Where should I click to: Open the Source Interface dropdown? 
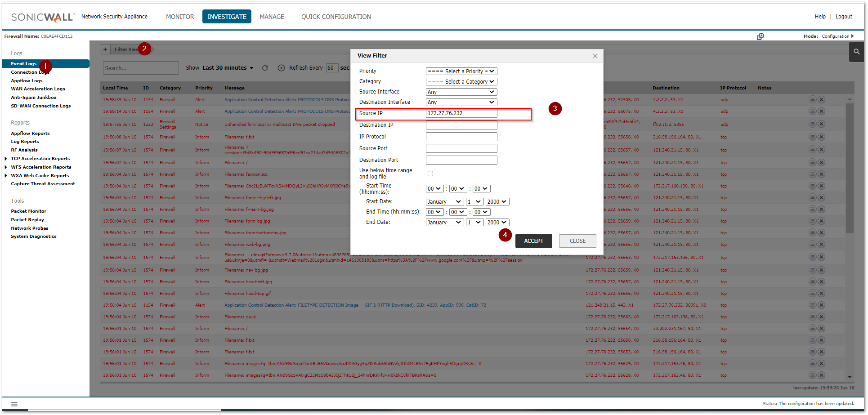pyautogui.click(x=461, y=92)
